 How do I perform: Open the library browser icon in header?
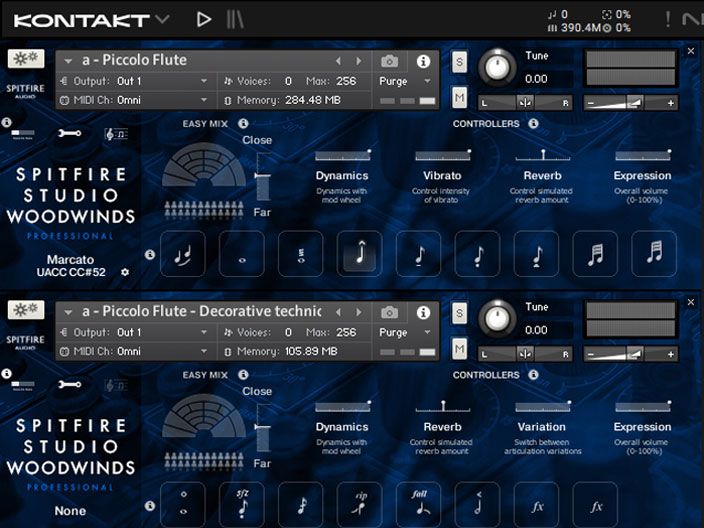(x=235, y=19)
